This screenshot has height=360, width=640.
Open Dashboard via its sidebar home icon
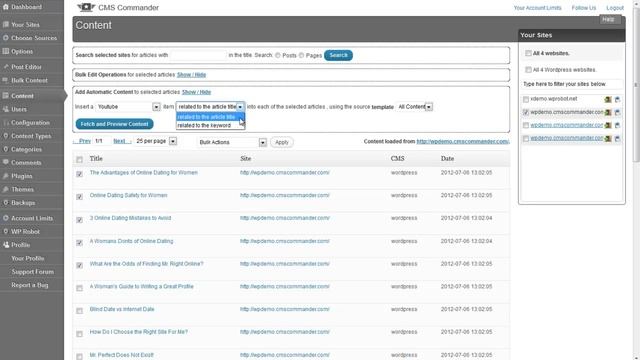tap(6, 7)
